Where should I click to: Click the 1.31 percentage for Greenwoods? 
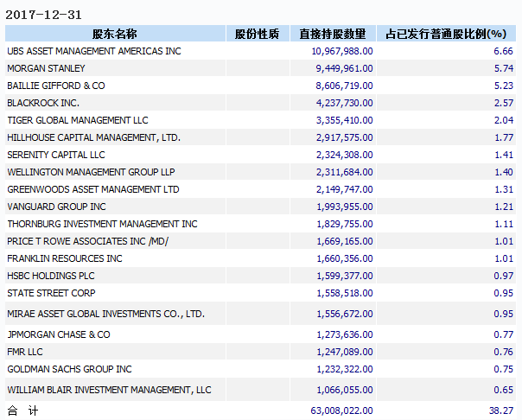click(x=504, y=189)
